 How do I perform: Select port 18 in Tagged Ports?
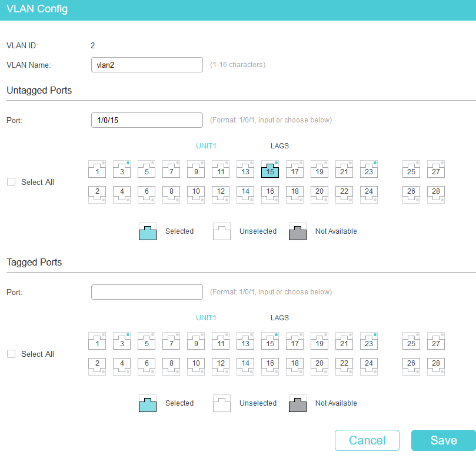click(295, 367)
